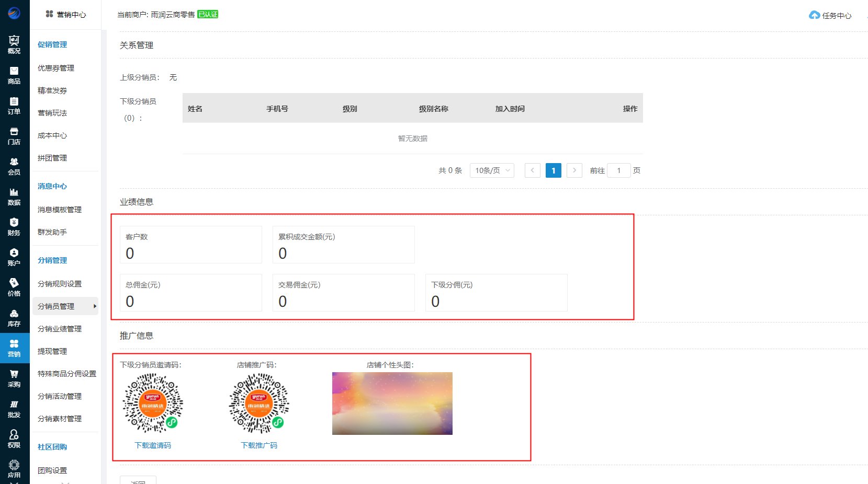Image resolution: width=868 pixels, height=484 pixels.
Task: Click the 加入时间 column header
Action: coord(510,109)
